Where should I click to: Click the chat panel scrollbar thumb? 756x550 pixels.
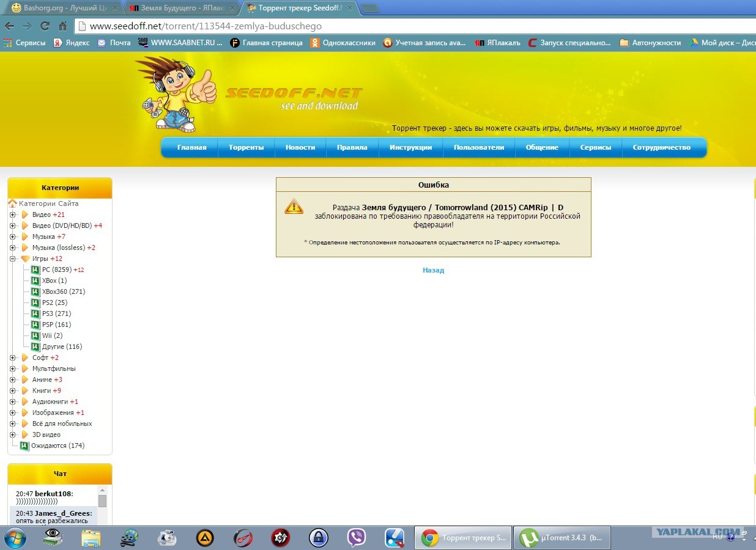(102, 501)
